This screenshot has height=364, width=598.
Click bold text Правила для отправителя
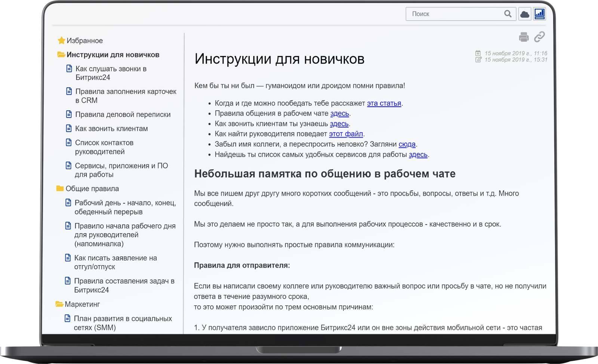click(x=242, y=265)
